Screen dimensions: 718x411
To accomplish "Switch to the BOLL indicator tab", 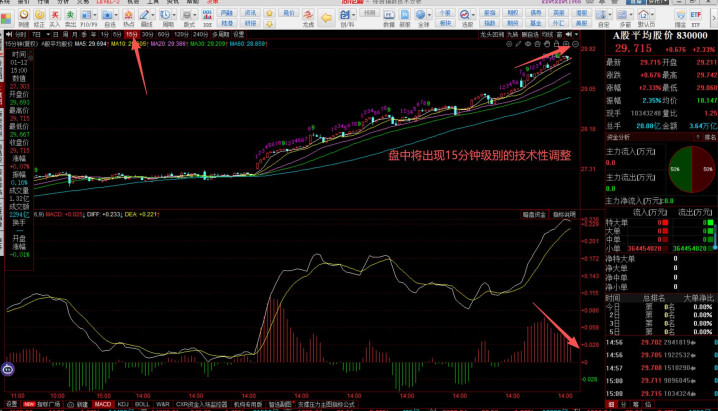I will pos(142,405).
